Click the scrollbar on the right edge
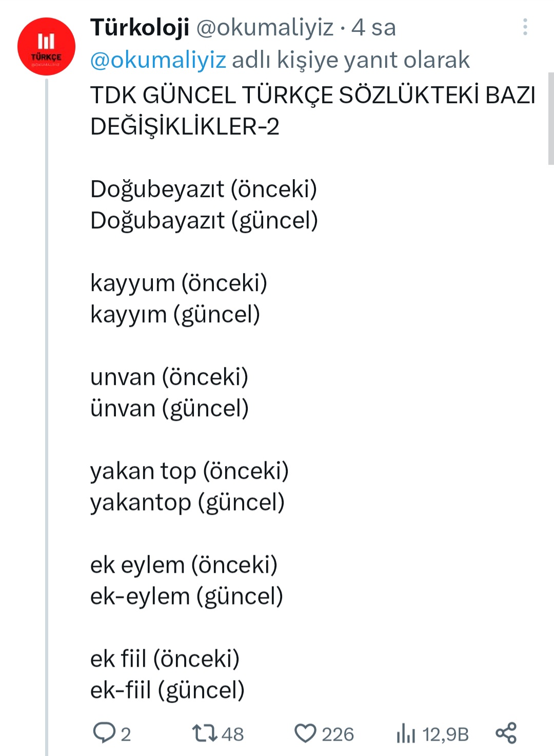 click(x=551, y=118)
